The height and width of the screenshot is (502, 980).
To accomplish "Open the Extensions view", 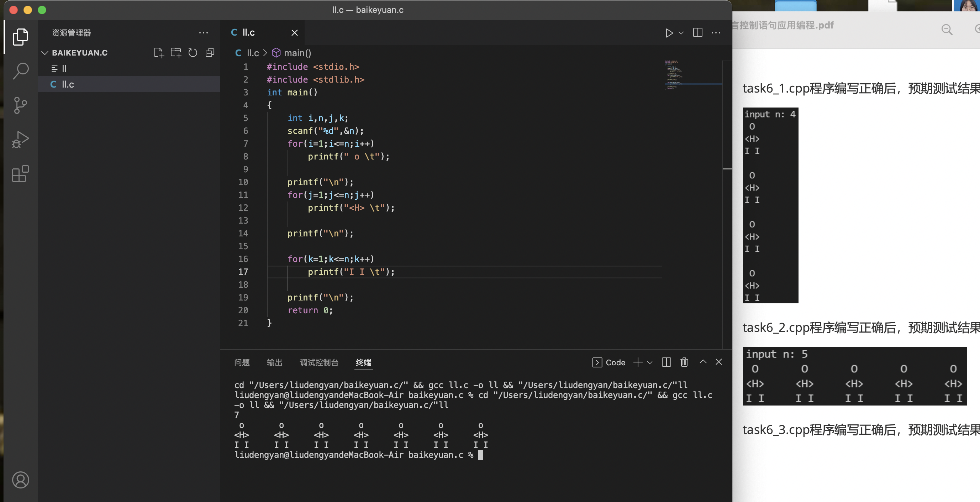I will pyautogui.click(x=21, y=174).
